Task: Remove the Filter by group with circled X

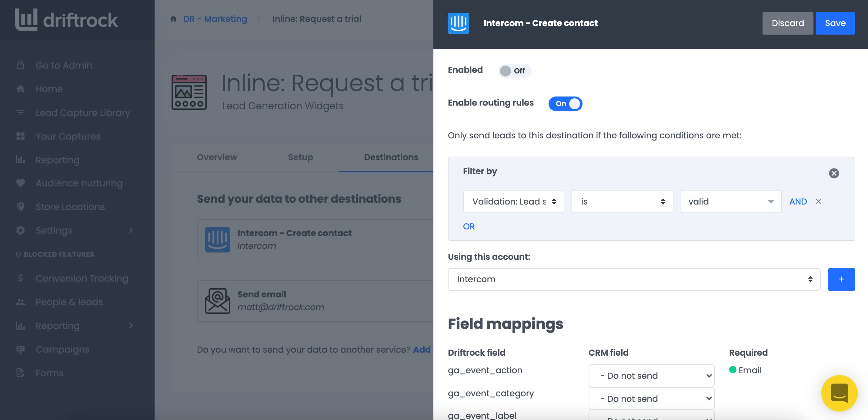Action: 834,173
